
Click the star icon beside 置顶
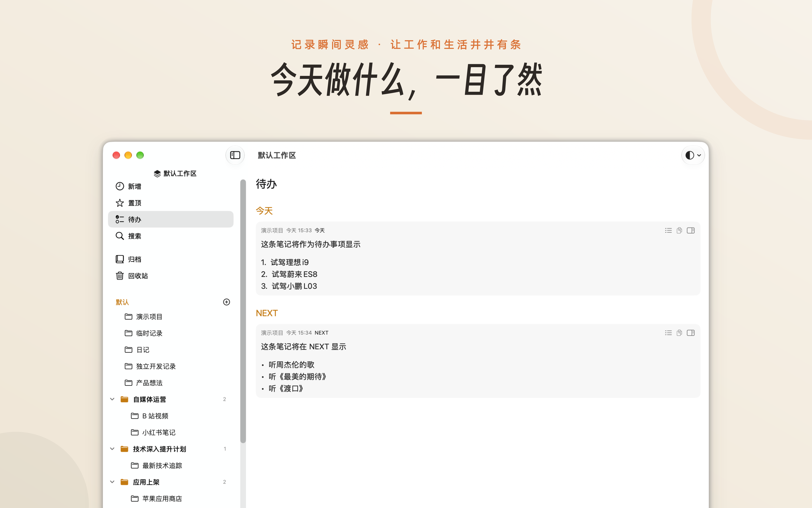point(120,203)
